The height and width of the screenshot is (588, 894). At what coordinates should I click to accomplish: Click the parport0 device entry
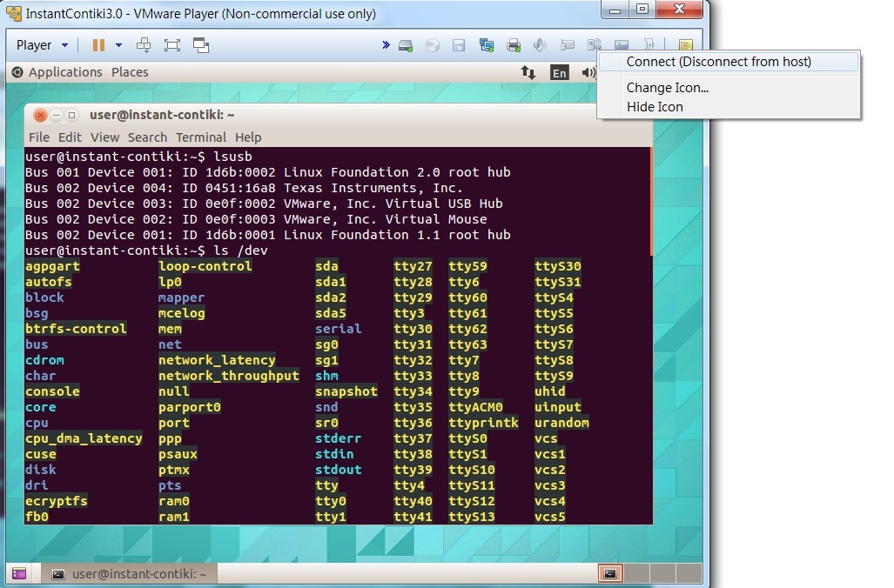[189, 407]
